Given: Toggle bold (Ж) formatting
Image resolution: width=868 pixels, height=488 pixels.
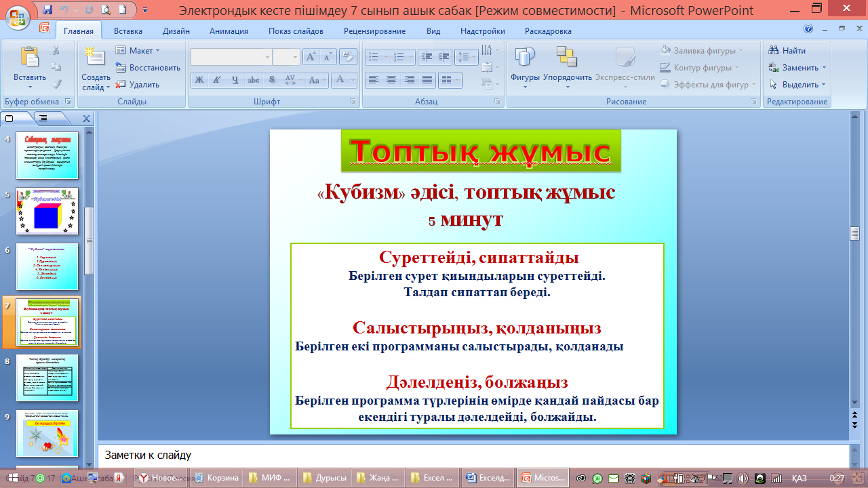Looking at the screenshot, I should coord(199,80).
